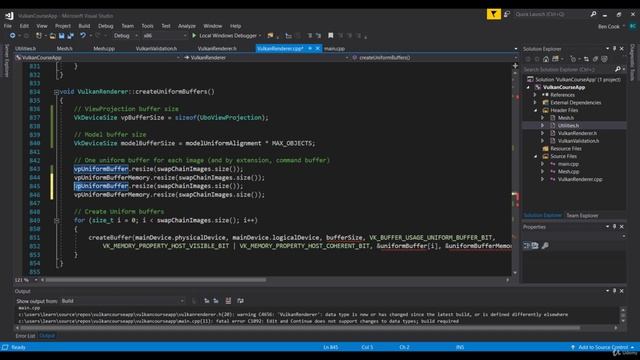Click the bookmark icon in the toolbar
Image resolution: width=640 pixels, height=360 pixels.
click(331, 36)
